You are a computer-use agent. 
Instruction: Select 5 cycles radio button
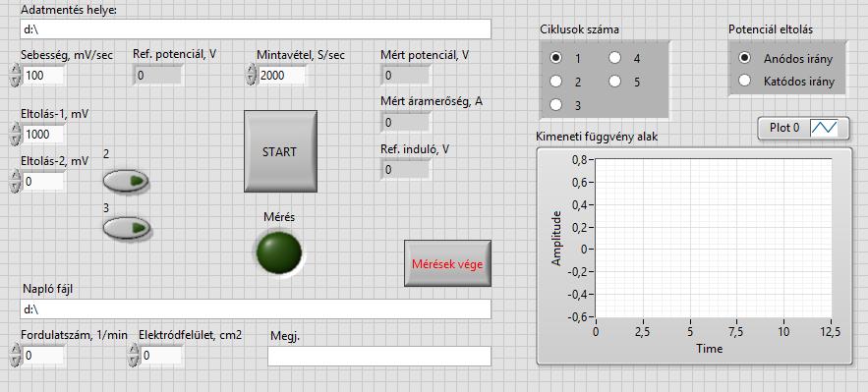[x=616, y=82]
